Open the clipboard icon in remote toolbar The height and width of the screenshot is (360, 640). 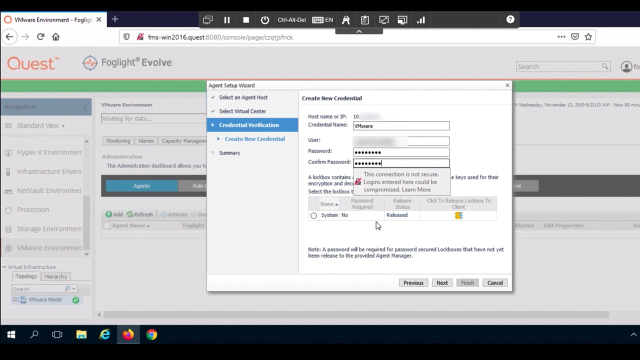[364, 20]
